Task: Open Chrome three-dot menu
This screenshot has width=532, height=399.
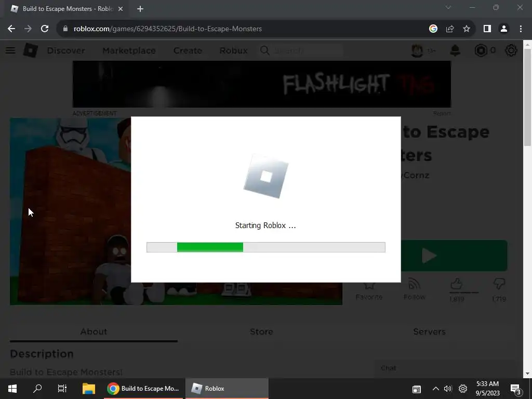Action: click(x=521, y=29)
